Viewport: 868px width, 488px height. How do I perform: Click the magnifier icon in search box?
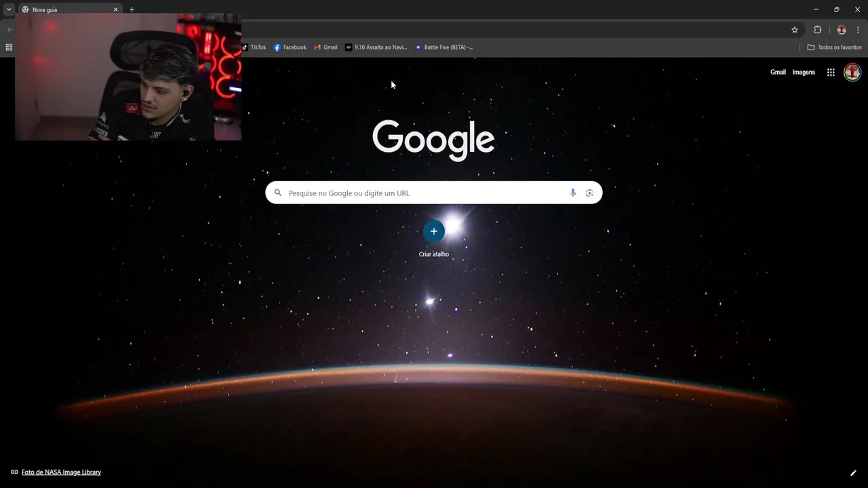[x=277, y=192]
